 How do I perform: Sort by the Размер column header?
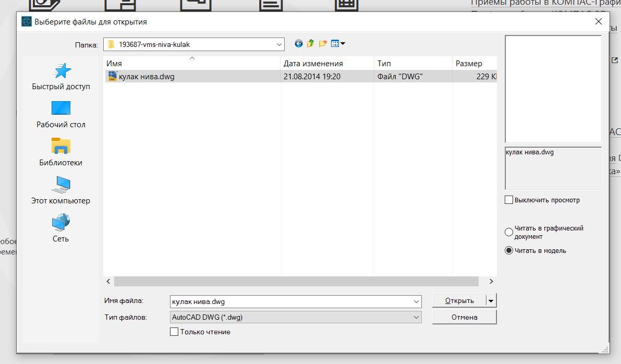tap(474, 64)
